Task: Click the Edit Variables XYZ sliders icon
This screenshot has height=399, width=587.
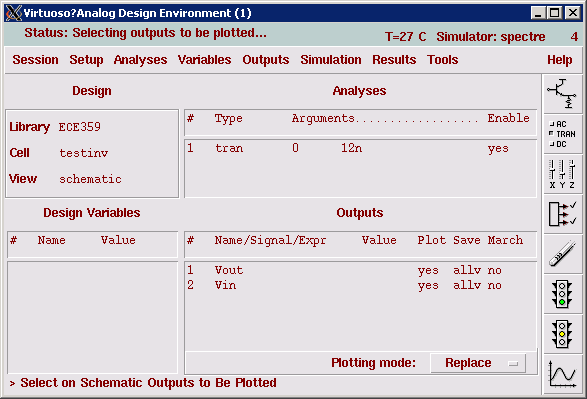Action: click(x=562, y=174)
